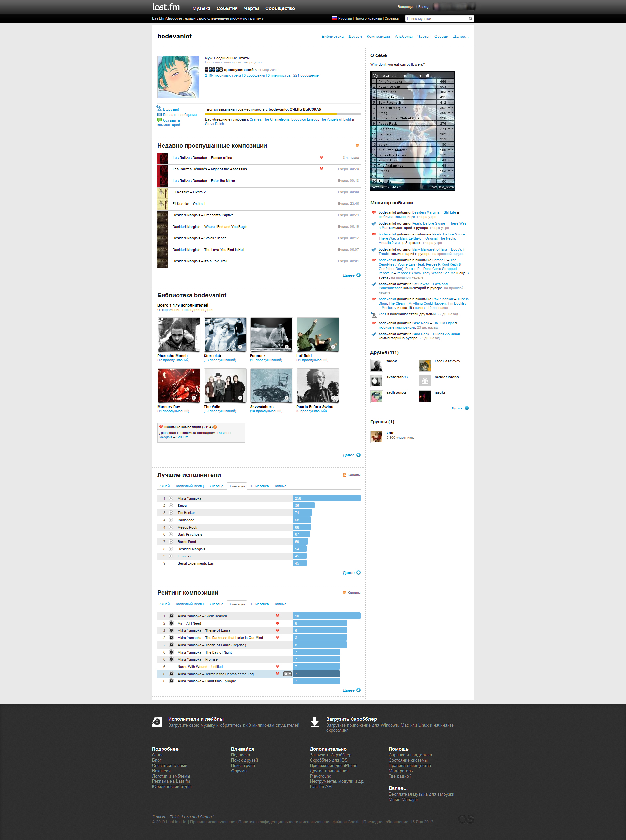
Task: Select 3 месяца tab in Рейтинг композиций
Action: pyautogui.click(x=216, y=604)
